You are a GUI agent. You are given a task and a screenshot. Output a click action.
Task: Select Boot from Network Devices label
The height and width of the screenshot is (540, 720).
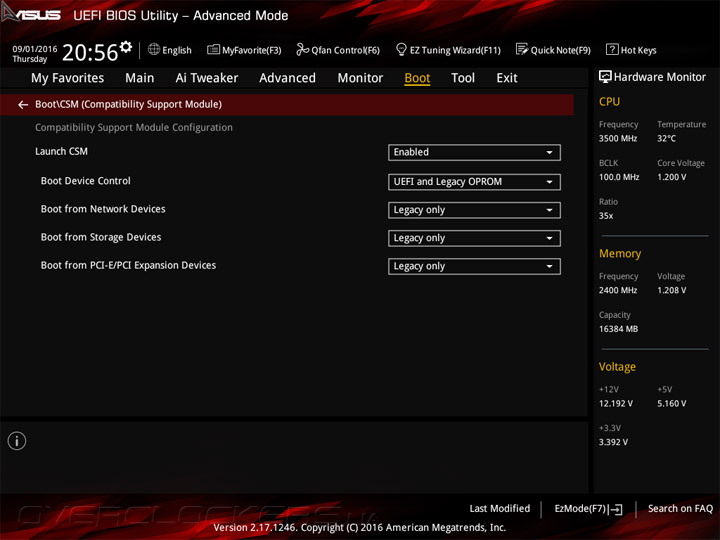coord(103,209)
